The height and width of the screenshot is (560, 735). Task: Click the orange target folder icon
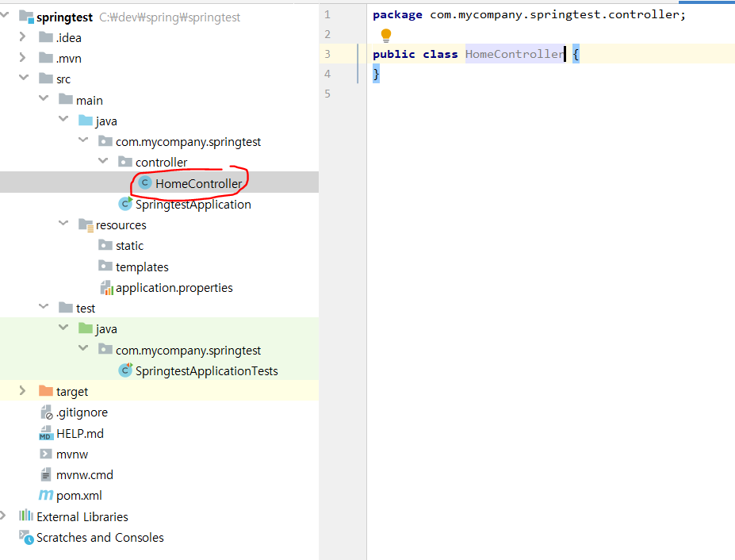point(45,391)
